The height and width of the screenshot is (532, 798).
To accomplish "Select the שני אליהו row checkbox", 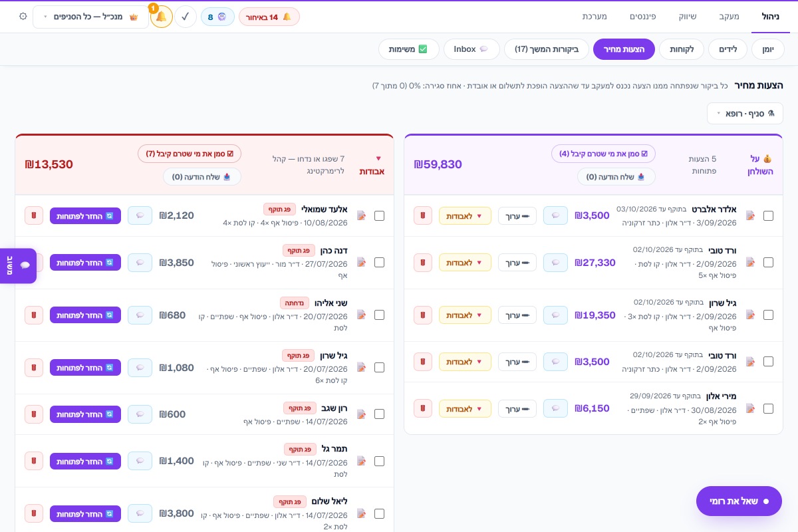I will click(379, 315).
